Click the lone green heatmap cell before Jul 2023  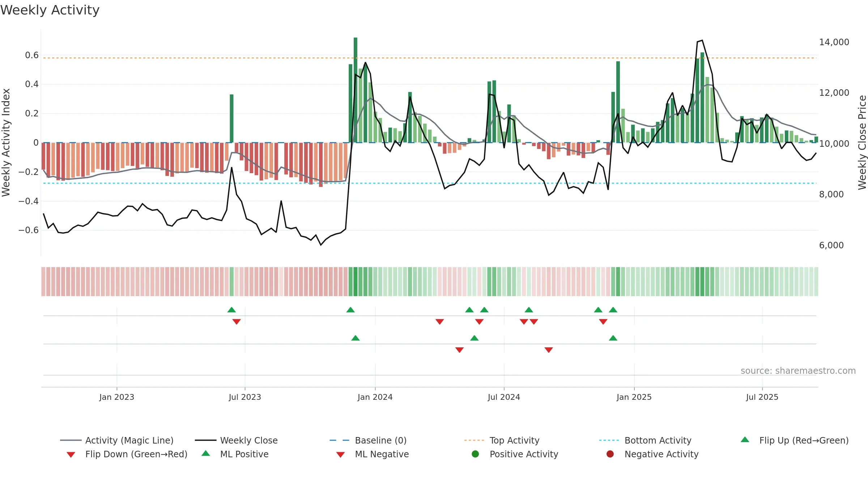point(231,282)
